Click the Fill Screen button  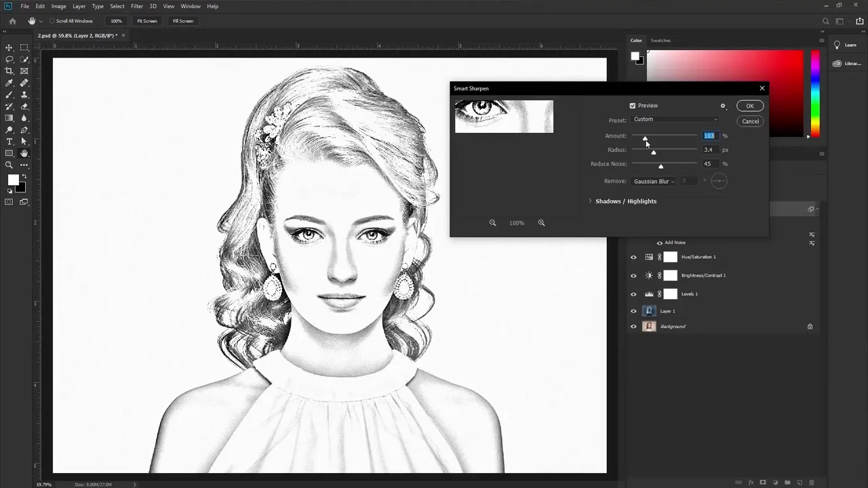[x=183, y=21]
